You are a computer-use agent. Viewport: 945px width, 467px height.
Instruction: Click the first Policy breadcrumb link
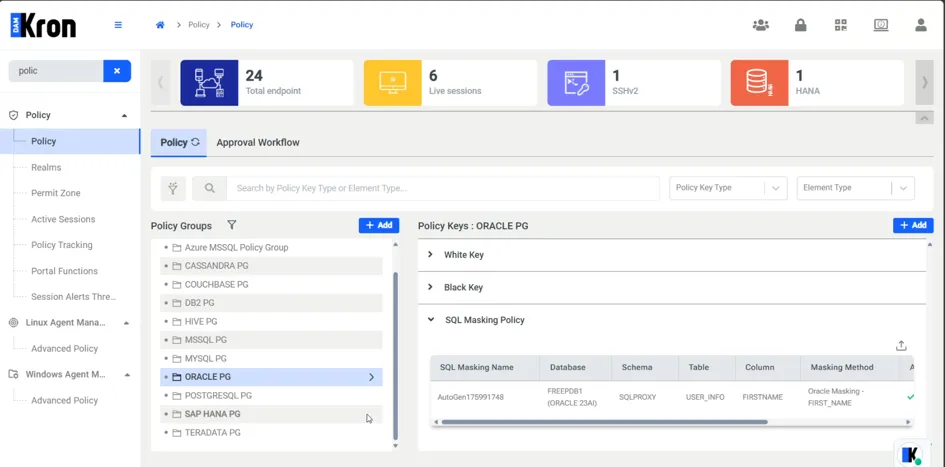click(199, 25)
